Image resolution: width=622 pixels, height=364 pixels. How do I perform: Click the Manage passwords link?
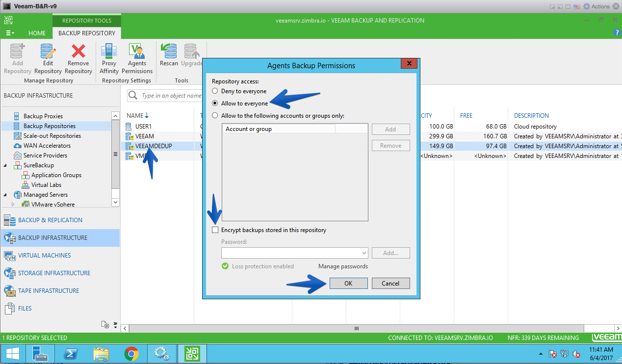tap(343, 266)
